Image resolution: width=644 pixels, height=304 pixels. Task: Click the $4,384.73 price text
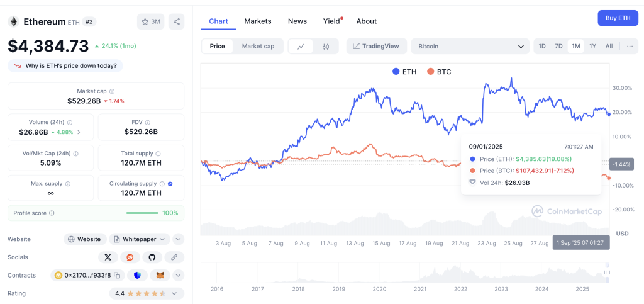tap(48, 45)
